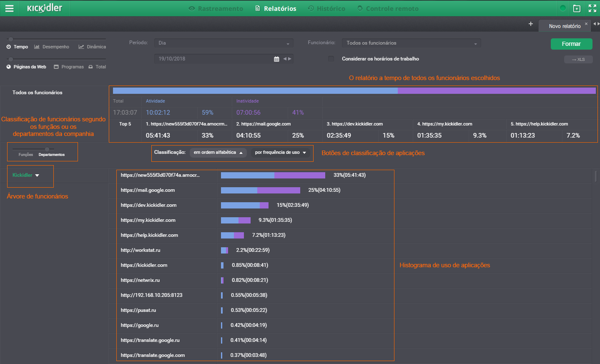Switch to the Rastreamento section
The image size is (600, 364).
point(220,8)
